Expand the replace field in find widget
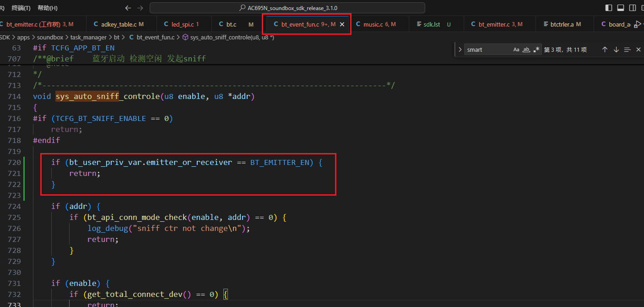 click(460, 49)
